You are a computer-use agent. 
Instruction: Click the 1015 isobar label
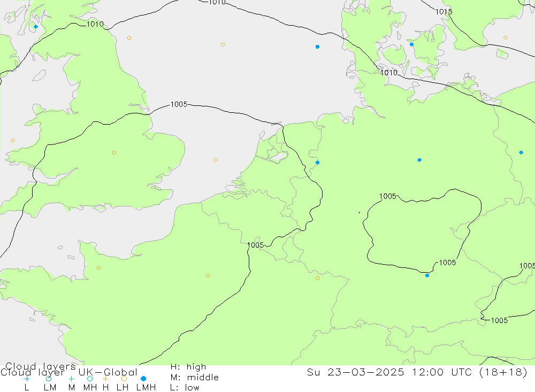444,12
